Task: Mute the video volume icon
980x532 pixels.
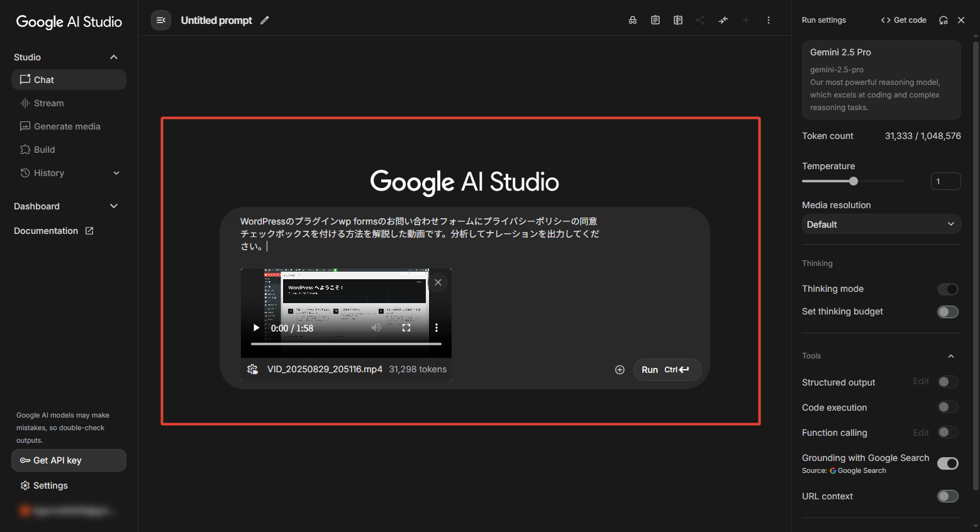Action: coord(376,328)
